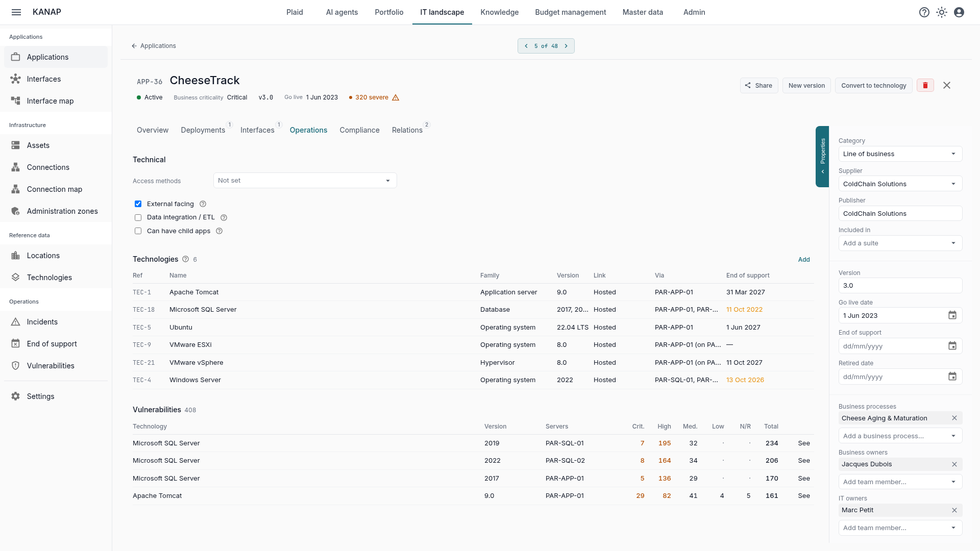
Task: Expand Add a business process dropdown
Action: pos(900,436)
